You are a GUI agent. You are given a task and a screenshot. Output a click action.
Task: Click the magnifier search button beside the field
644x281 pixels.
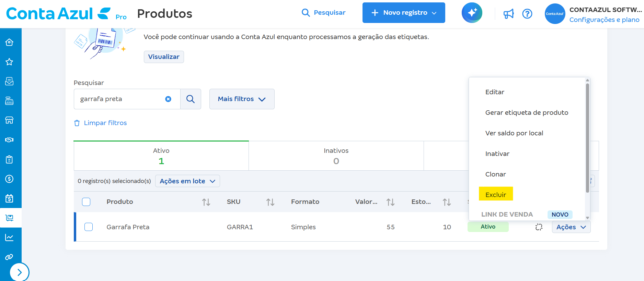(191, 99)
